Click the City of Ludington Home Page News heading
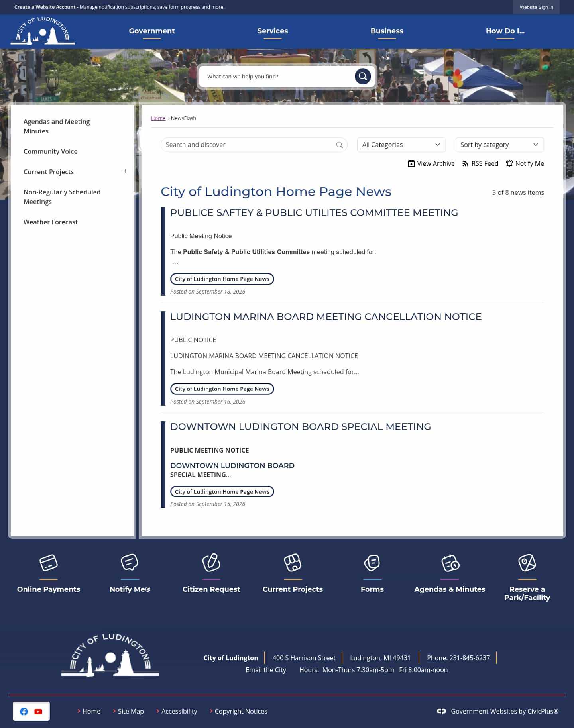 276,192
